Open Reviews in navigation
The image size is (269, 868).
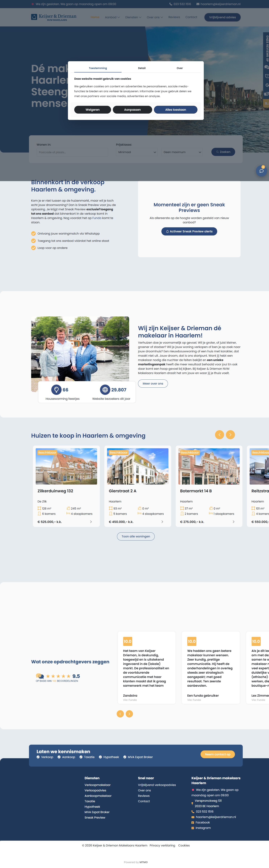[x=174, y=17]
